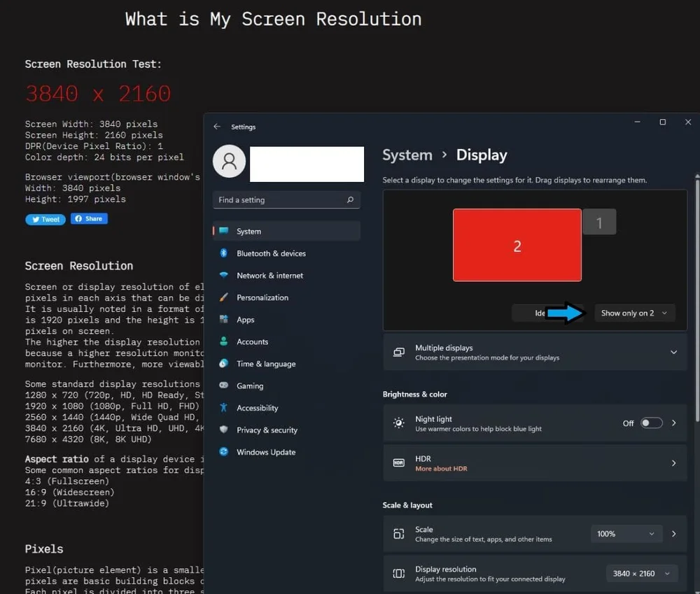Select the gray display 1 rectangle
This screenshot has height=594, width=700.
click(x=599, y=222)
